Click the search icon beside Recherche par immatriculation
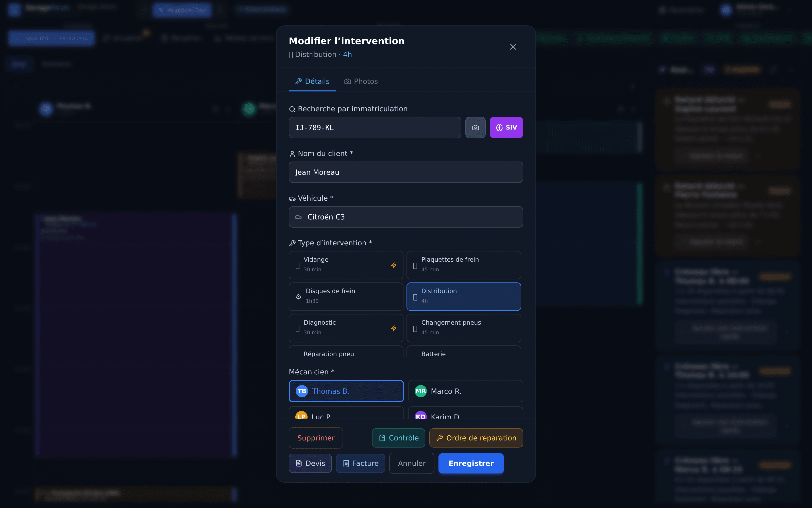 coord(292,109)
